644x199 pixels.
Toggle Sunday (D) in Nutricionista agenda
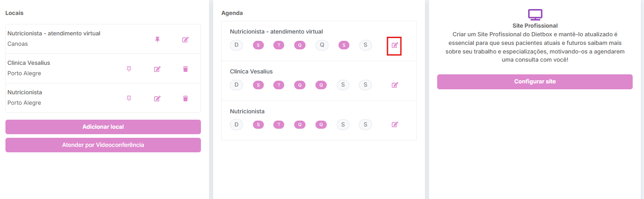(x=236, y=124)
